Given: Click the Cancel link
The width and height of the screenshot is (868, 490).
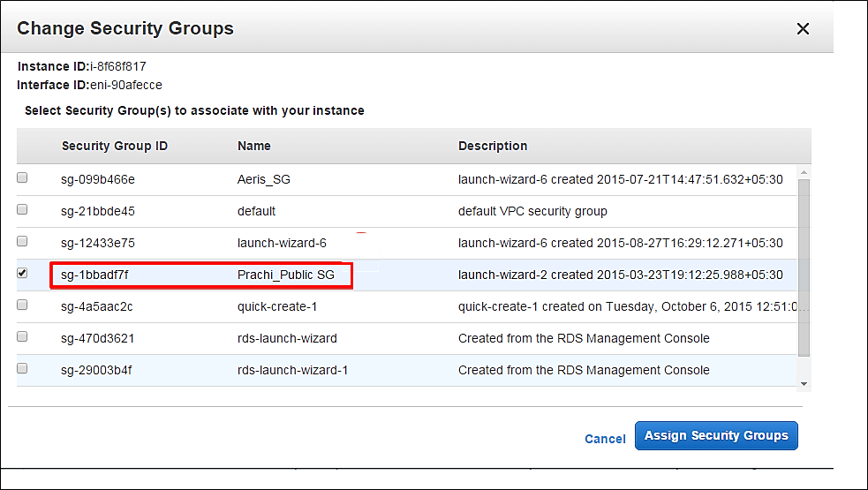Looking at the screenshot, I should pos(605,439).
